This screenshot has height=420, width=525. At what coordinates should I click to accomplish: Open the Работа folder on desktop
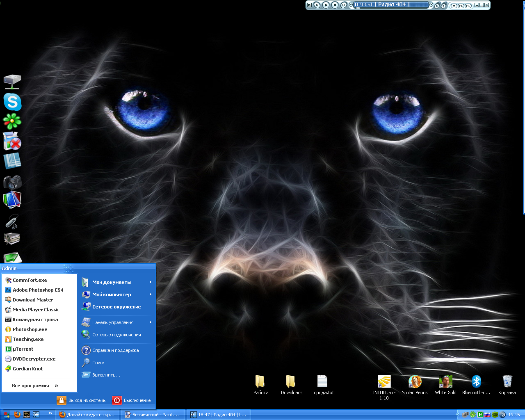(x=260, y=385)
